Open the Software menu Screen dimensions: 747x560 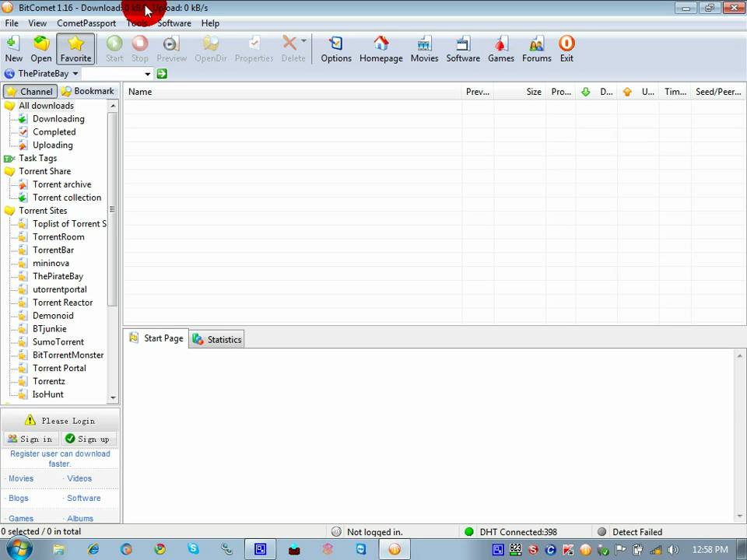tap(174, 23)
